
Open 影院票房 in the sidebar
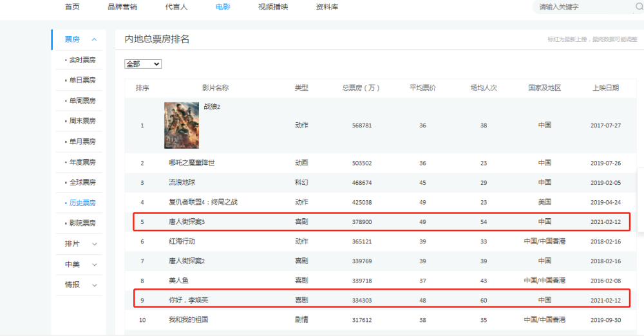(x=82, y=223)
